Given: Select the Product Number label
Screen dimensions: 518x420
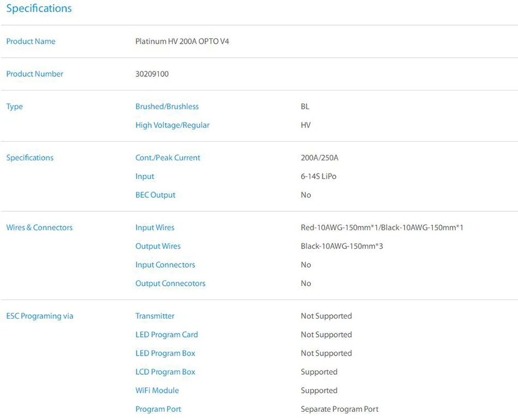Looking at the screenshot, I should click(35, 74).
